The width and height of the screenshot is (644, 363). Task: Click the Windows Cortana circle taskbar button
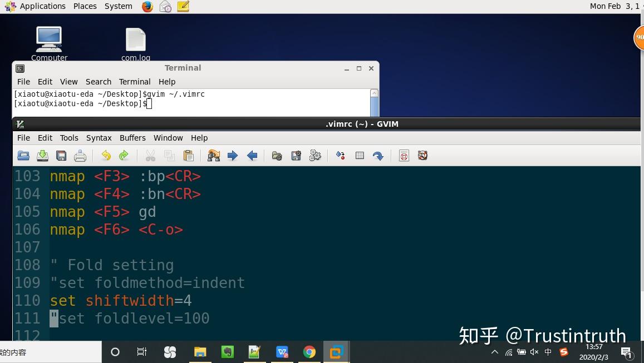pos(115,352)
